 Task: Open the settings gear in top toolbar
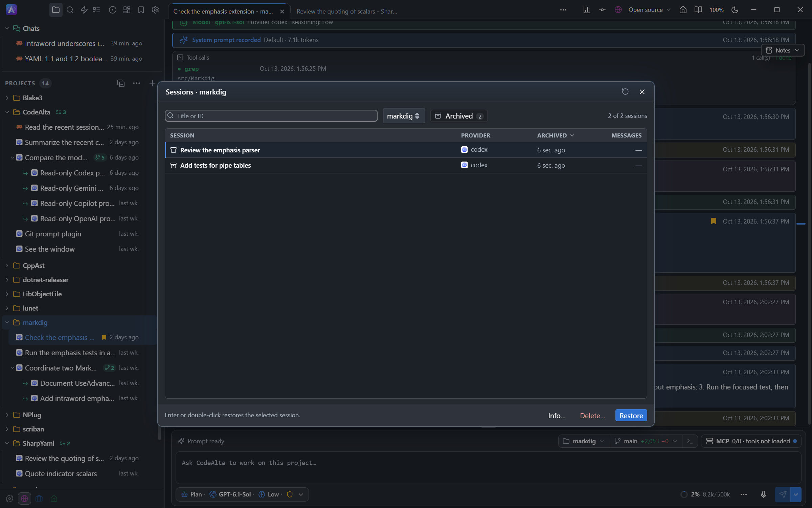point(155,10)
